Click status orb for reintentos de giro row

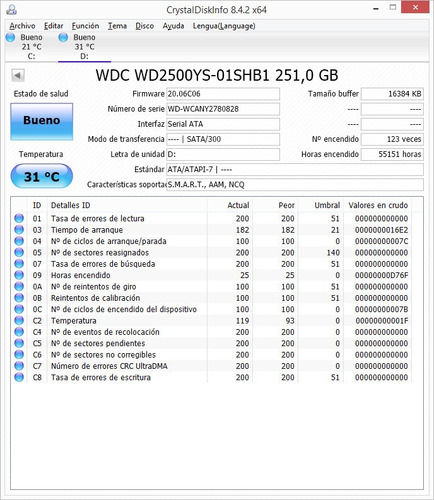click(x=19, y=286)
